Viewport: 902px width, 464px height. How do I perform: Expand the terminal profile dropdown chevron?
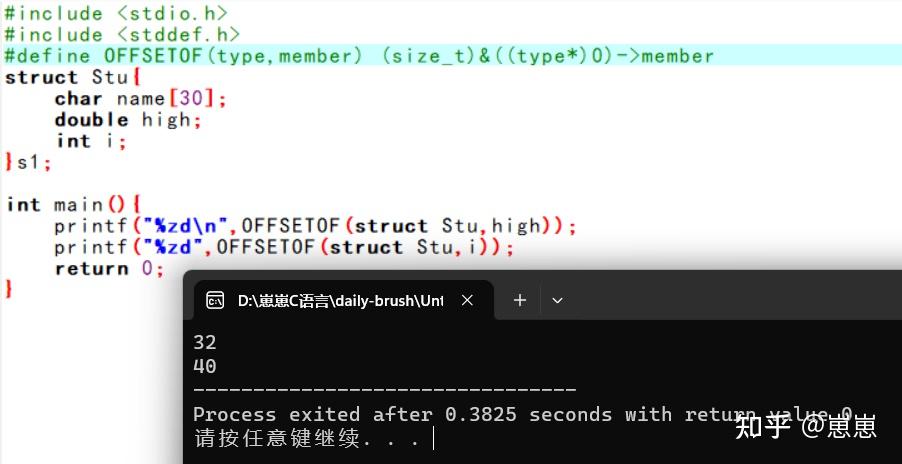click(x=557, y=300)
